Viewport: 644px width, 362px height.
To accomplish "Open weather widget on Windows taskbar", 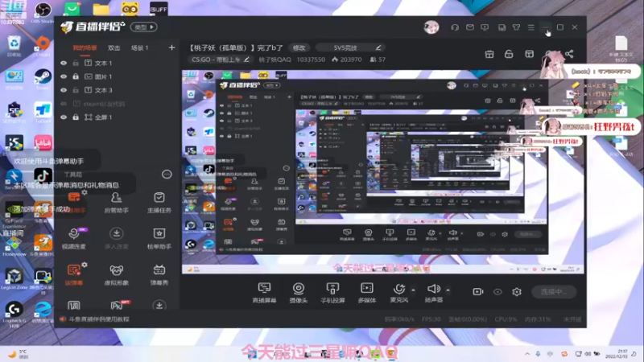I will tap(19, 354).
